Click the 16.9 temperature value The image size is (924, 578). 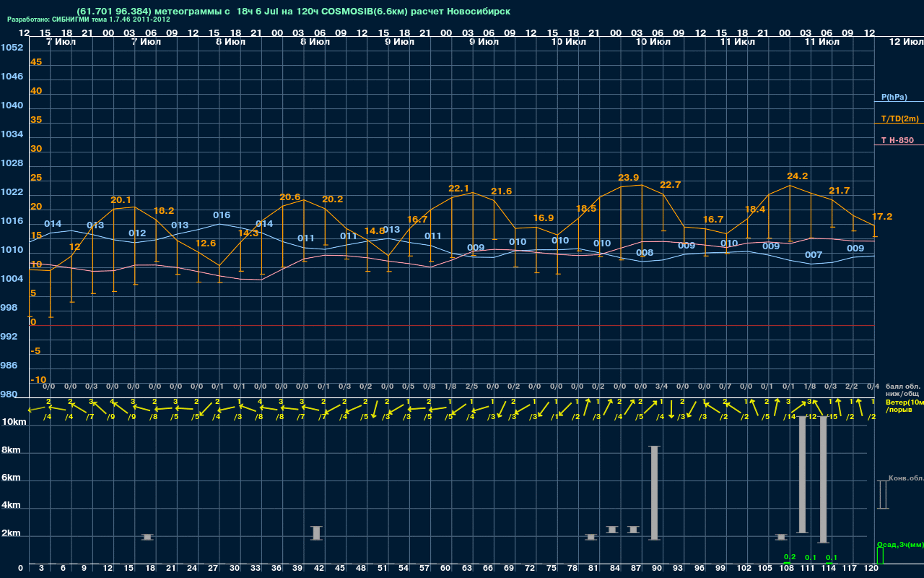coord(544,218)
